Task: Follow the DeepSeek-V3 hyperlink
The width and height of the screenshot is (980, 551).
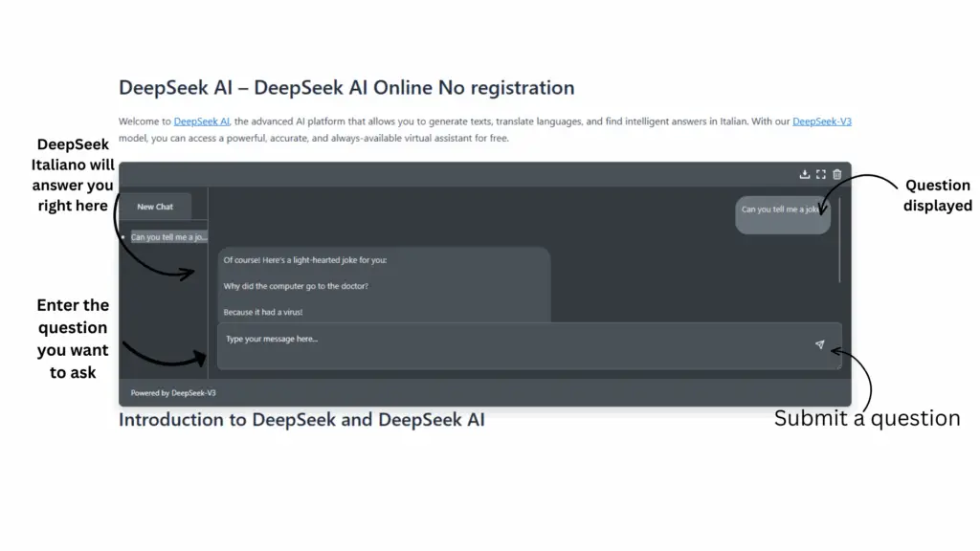Action: pos(822,121)
